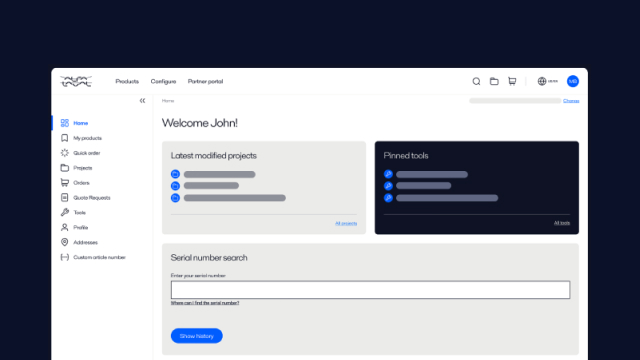Focus the serial number input field
Screen dimensions: 640x360
[371, 290]
